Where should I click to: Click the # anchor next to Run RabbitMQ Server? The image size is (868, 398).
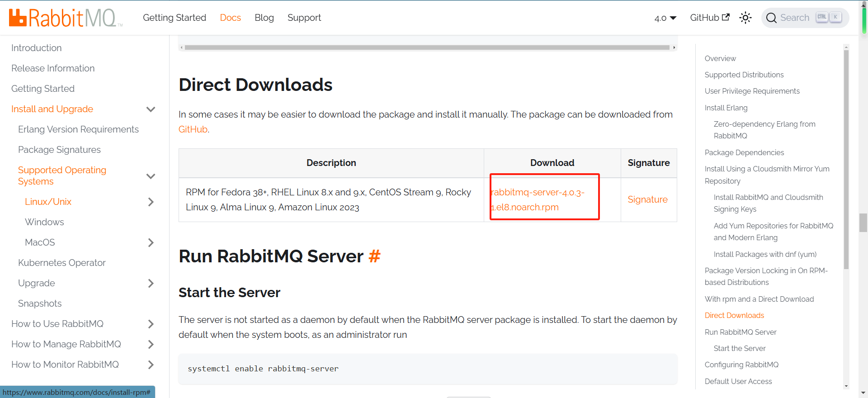click(374, 256)
